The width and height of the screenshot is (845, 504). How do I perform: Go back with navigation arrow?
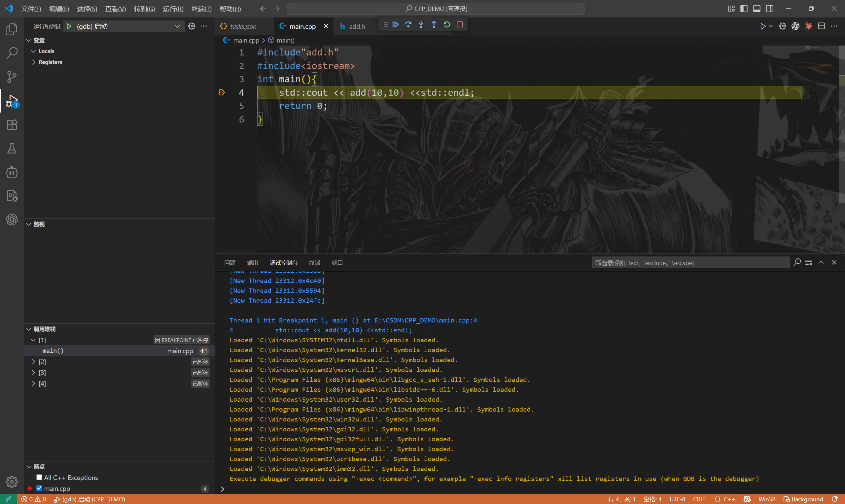263,9
